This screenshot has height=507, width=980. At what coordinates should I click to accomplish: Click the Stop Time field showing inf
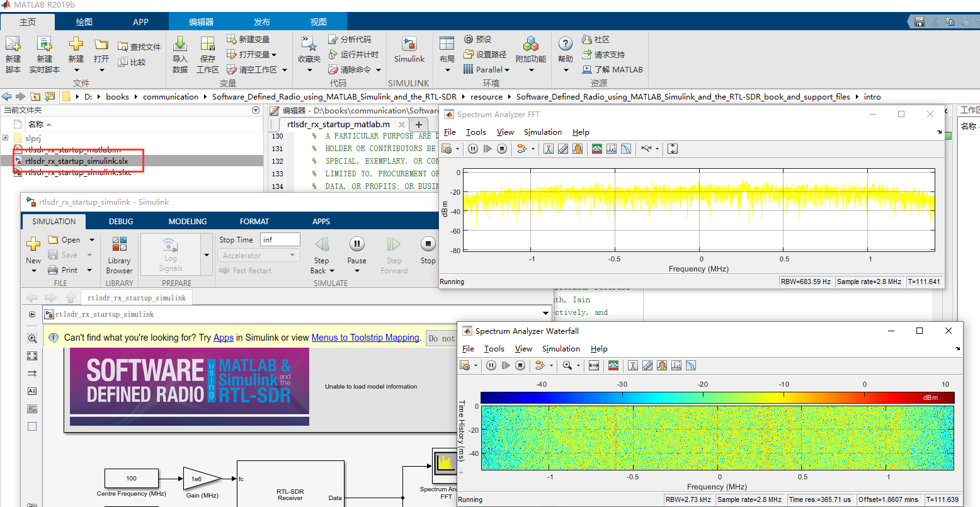click(x=280, y=239)
